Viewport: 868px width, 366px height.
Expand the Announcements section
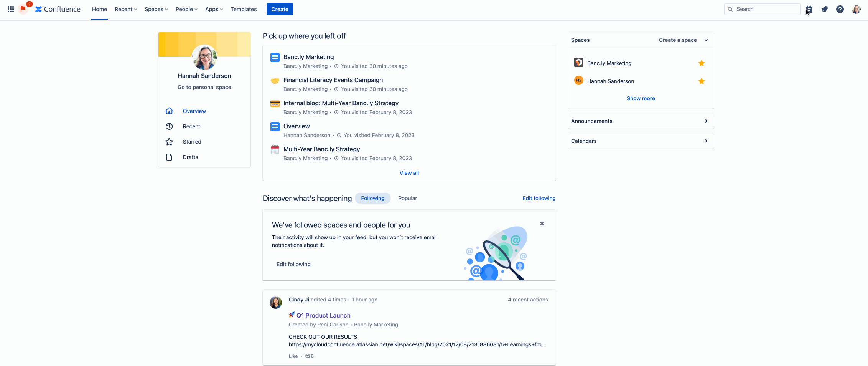[x=706, y=121]
